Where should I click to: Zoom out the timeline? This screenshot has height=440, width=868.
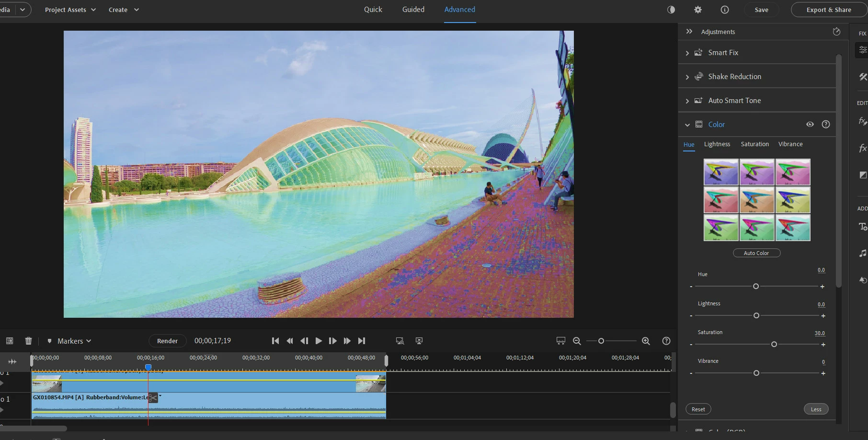tap(577, 341)
